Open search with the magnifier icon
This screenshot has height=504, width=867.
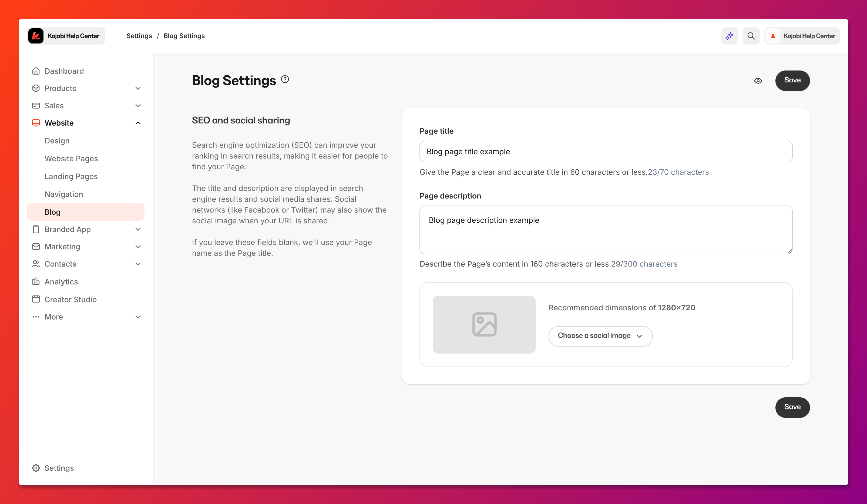point(751,36)
